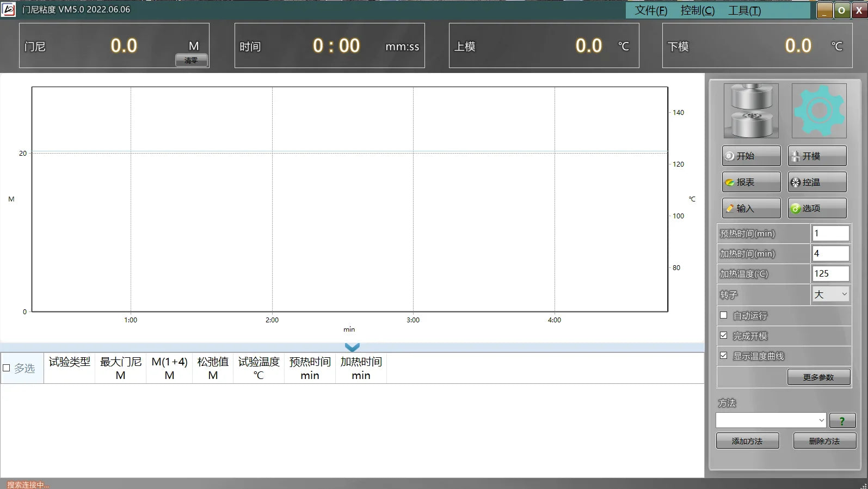Click the 控温 temperature control button
Image resolution: width=868 pixels, height=489 pixels.
click(817, 182)
